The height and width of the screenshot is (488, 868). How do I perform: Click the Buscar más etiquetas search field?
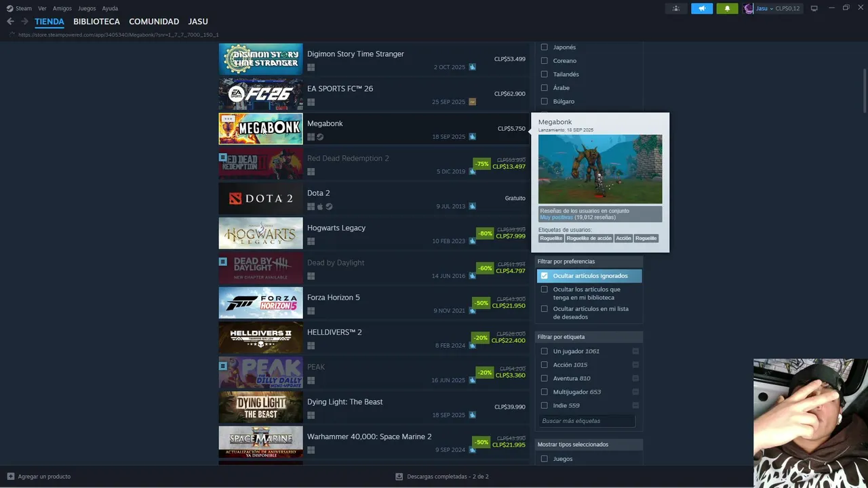tap(587, 421)
